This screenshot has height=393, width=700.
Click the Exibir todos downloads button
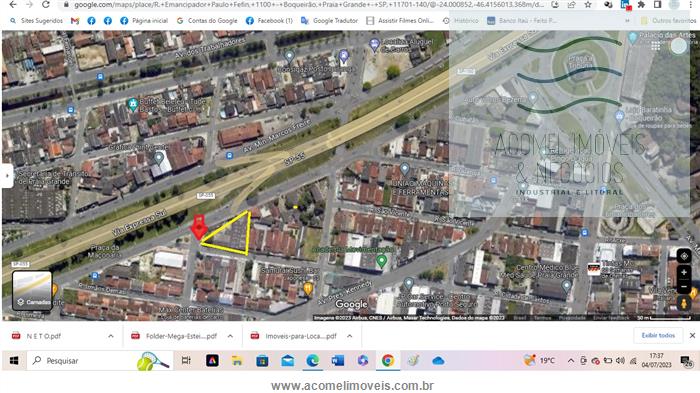tap(658, 335)
